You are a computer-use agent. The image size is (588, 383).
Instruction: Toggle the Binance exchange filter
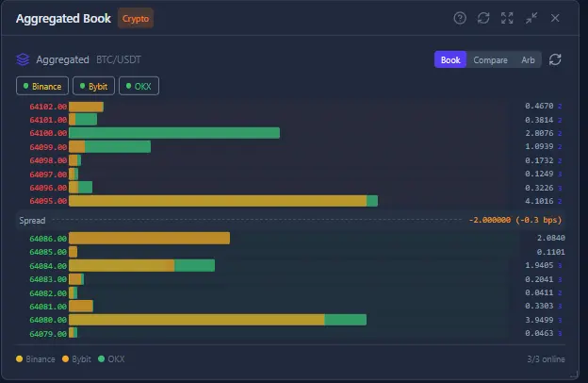click(42, 86)
